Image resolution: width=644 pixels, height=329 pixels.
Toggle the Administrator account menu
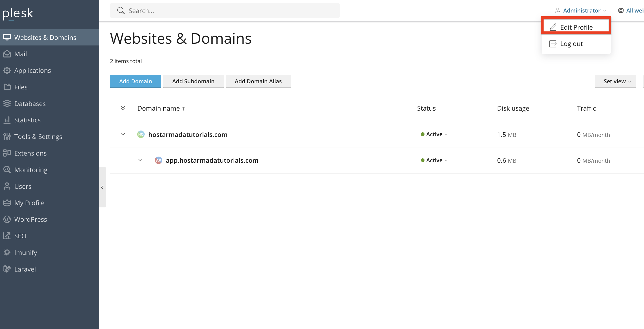click(581, 10)
